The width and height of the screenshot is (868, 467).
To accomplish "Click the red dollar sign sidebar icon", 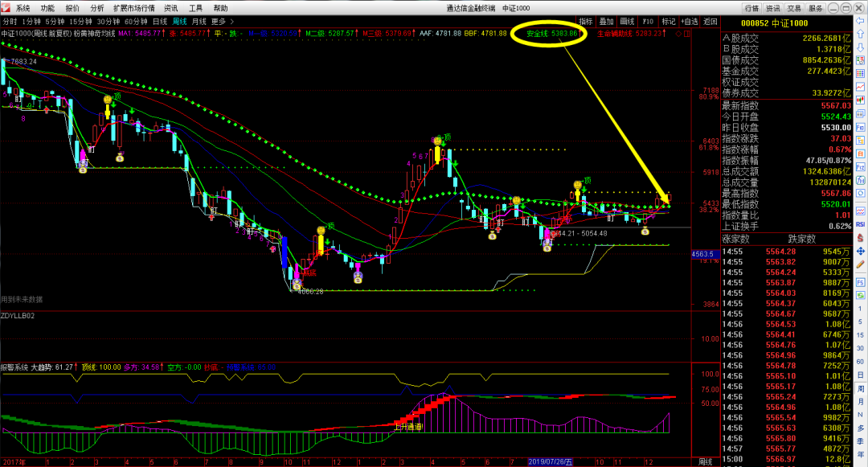I will pos(860,238).
